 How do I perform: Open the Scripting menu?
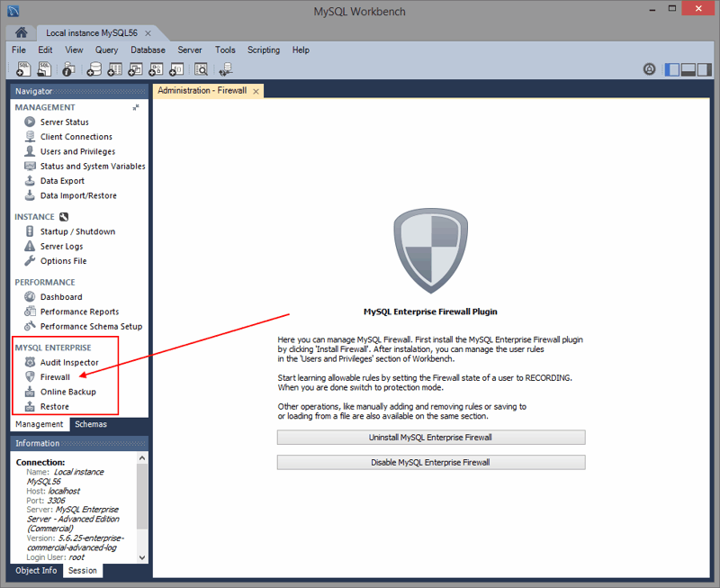coord(264,50)
